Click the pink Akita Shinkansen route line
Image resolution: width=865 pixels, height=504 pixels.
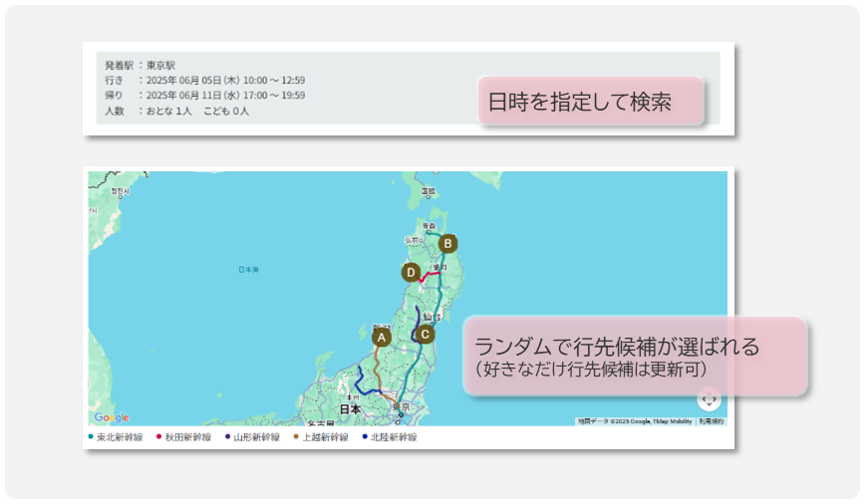click(x=431, y=274)
